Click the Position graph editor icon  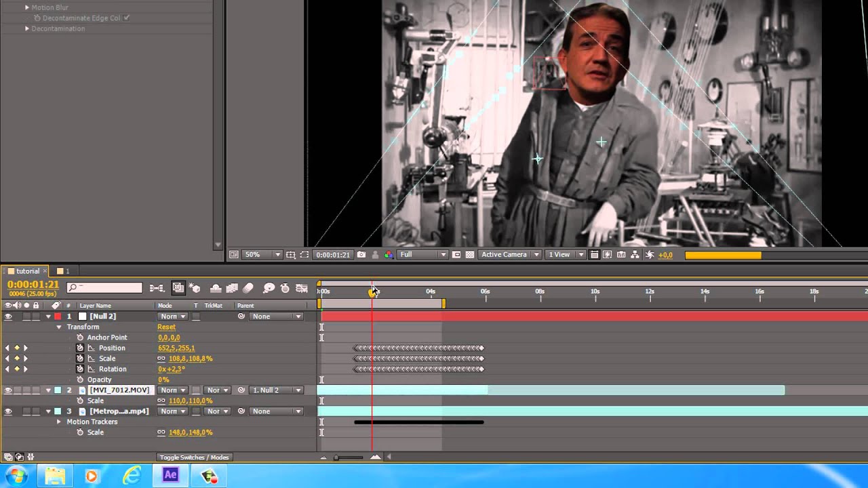click(x=92, y=348)
